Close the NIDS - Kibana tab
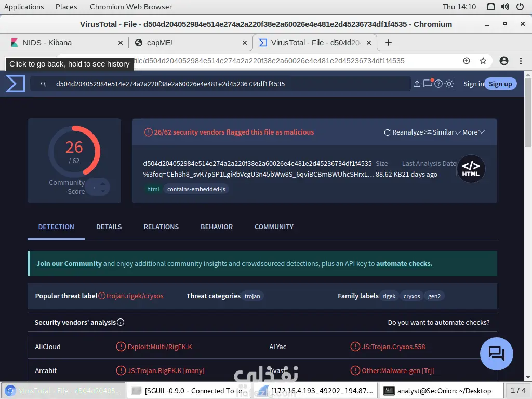 pos(121,43)
